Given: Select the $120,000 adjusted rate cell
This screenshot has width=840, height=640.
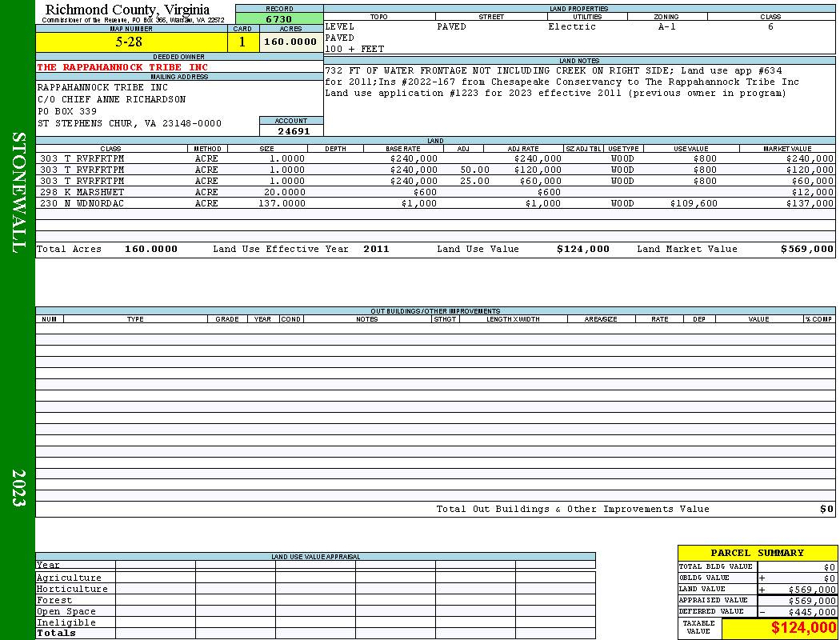Looking at the screenshot, I should (538, 170).
